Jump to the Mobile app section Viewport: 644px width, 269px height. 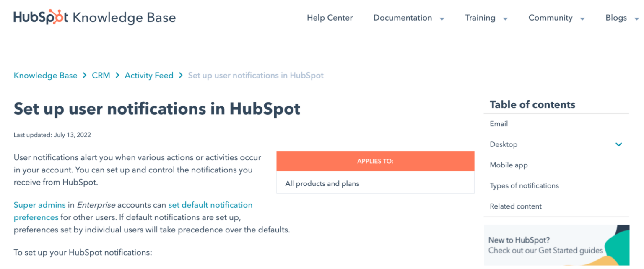509,165
